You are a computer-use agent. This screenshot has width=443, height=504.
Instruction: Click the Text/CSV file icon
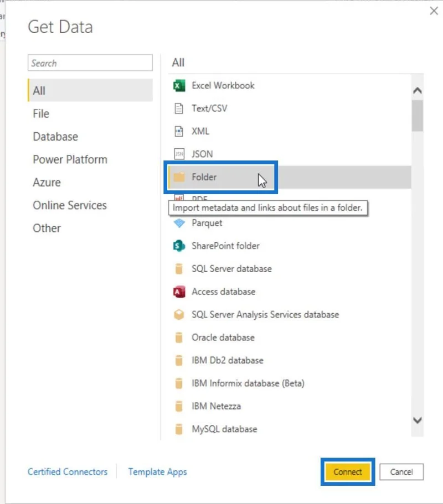(x=179, y=108)
